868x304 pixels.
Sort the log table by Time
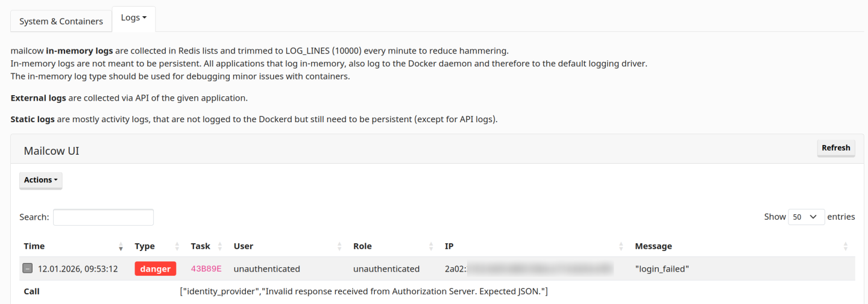coord(121,246)
